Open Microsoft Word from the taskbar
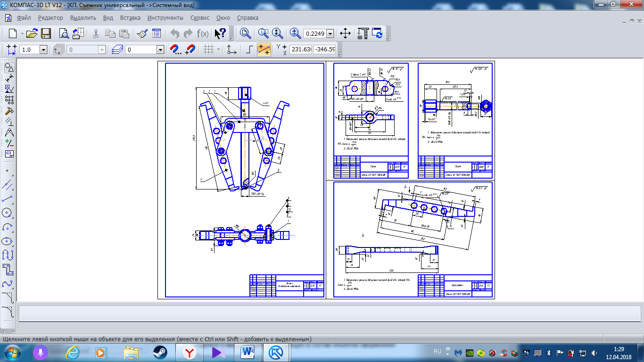Viewport: 644px width, 362px height. 248,352
